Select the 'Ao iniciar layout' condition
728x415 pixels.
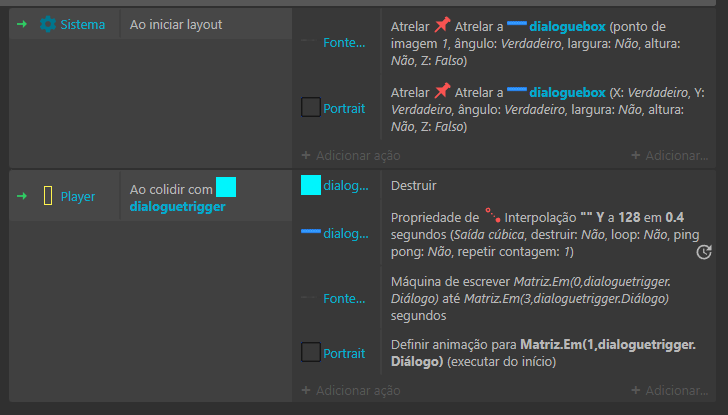pos(176,23)
